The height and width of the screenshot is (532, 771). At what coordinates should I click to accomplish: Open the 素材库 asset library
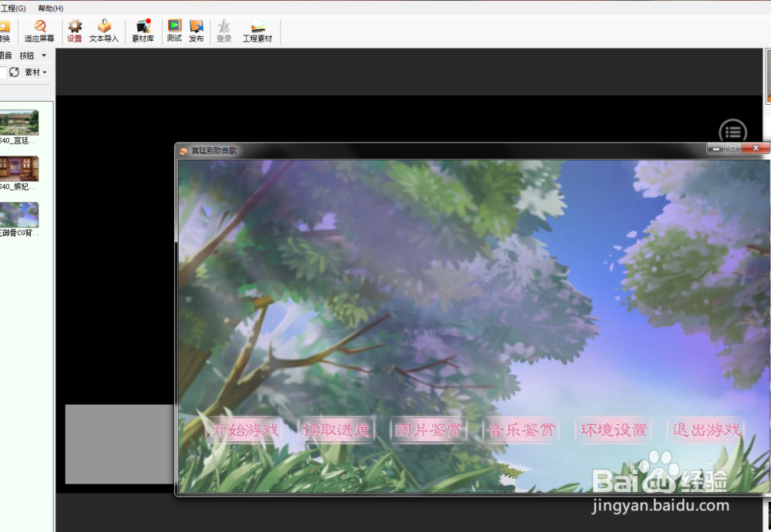click(x=143, y=32)
